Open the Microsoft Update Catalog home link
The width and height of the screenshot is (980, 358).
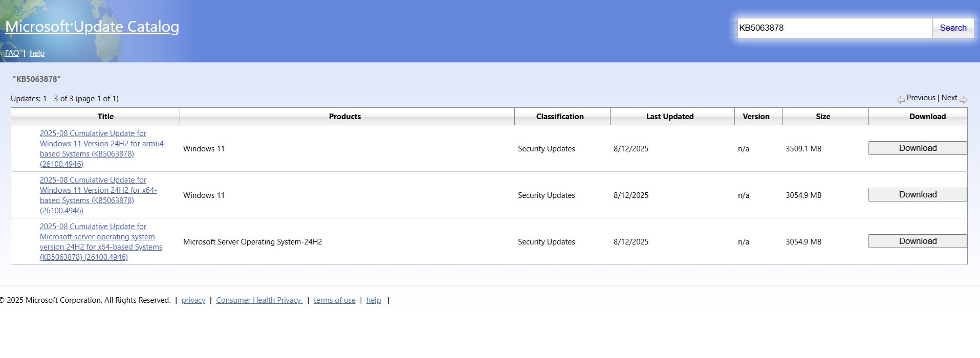(x=92, y=27)
